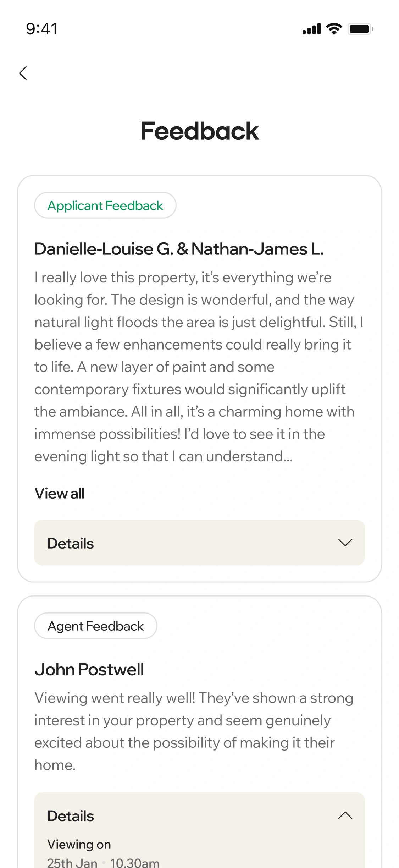Tap the 10.30am viewing time
This screenshot has width=399, height=868.
[x=135, y=863]
